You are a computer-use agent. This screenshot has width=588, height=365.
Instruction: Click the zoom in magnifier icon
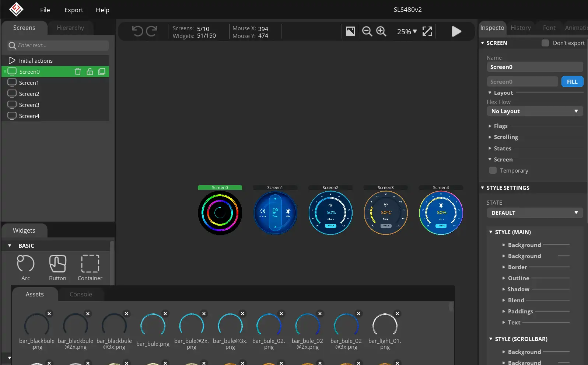pyautogui.click(x=381, y=32)
